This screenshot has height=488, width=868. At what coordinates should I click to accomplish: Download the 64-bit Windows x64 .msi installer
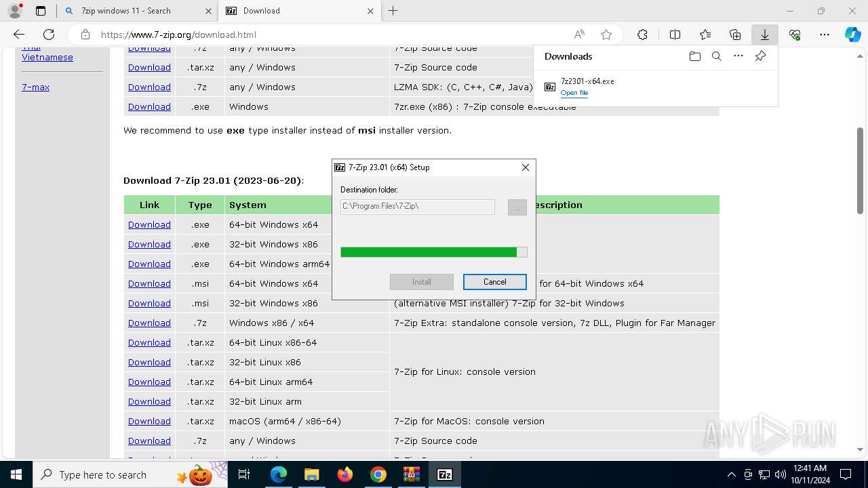149,283
